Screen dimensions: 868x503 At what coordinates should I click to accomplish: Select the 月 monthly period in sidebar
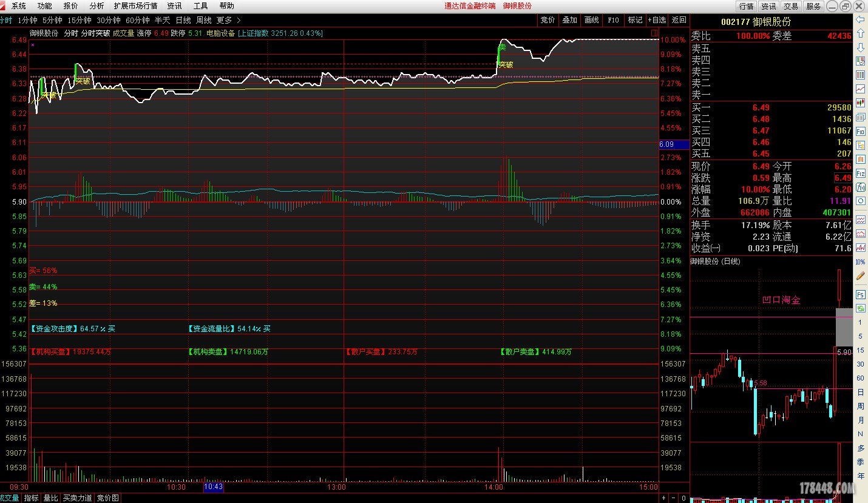click(860, 420)
